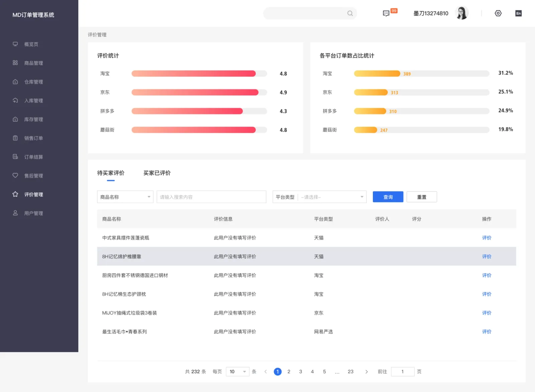Open the user avatar profile picture
535x392 pixels.
click(x=462, y=13)
